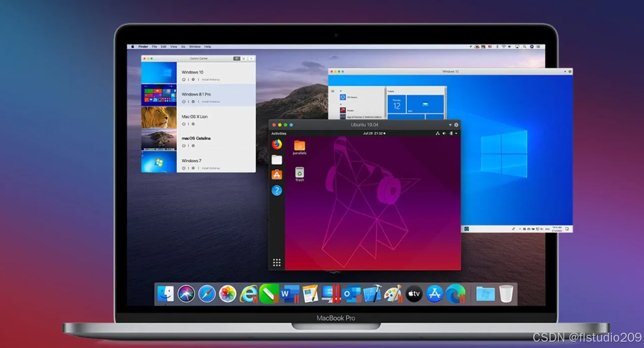Open the folder stack in the Dock
Viewport: 644px width, 348px height.
point(485,294)
